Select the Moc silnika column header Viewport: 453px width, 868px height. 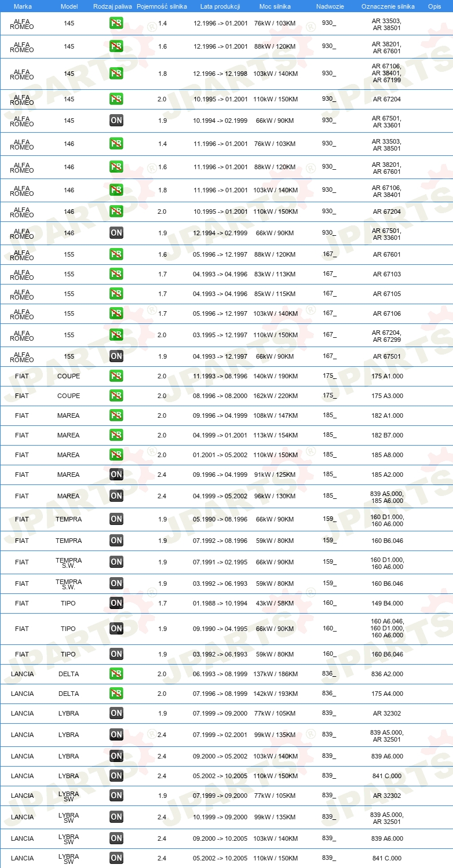[276, 6]
